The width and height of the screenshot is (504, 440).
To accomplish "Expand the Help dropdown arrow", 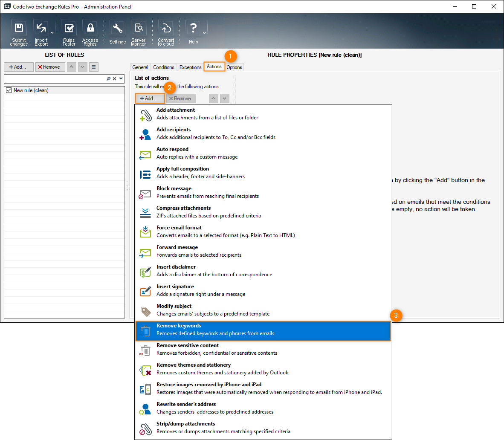I will click(x=204, y=33).
